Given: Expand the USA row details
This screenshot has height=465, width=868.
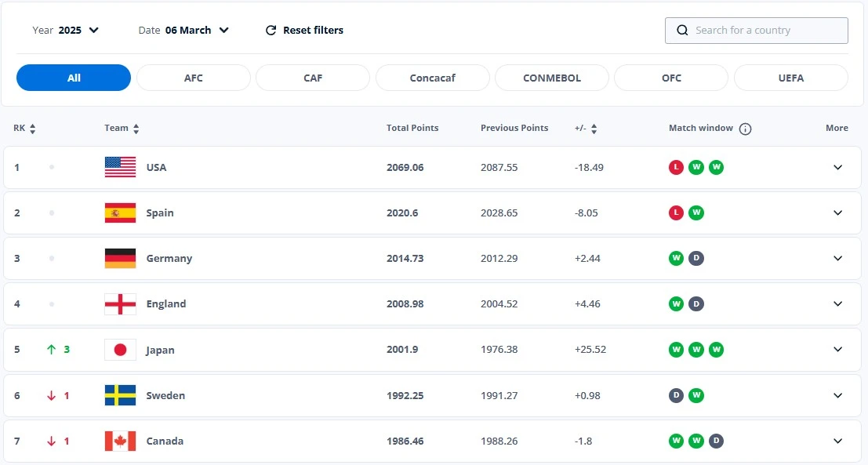Looking at the screenshot, I should tap(837, 167).
